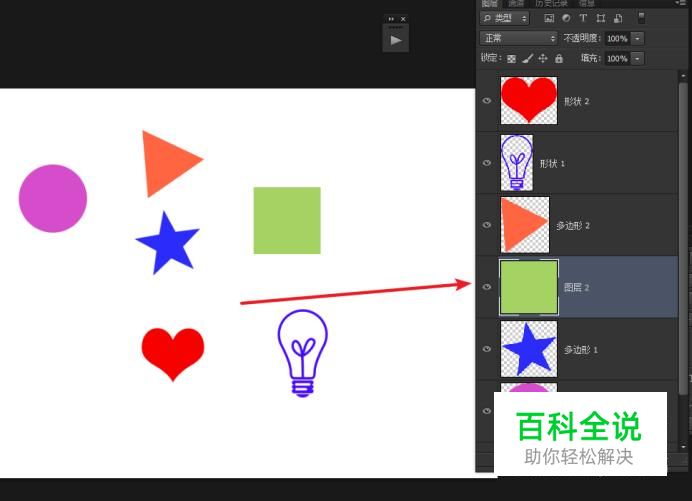692x501 pixels.
Task: Select the light bulb 形状 1 layer thumbnail
Action: pyautogui.click(x=517, y=162)
